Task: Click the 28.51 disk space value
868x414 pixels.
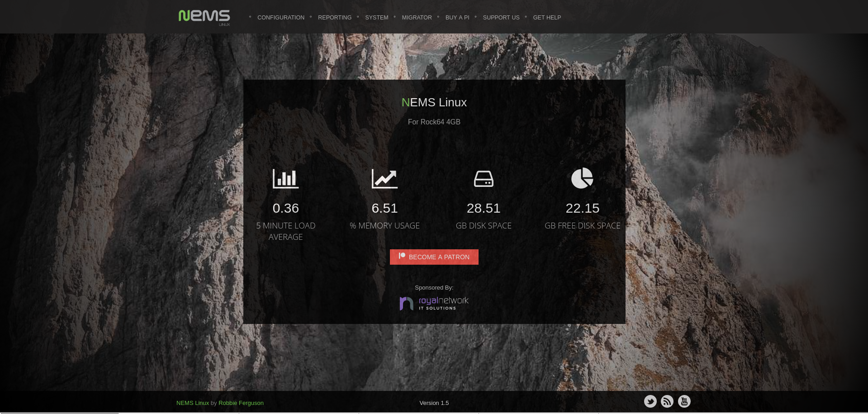Action: (x=484, y=208)
